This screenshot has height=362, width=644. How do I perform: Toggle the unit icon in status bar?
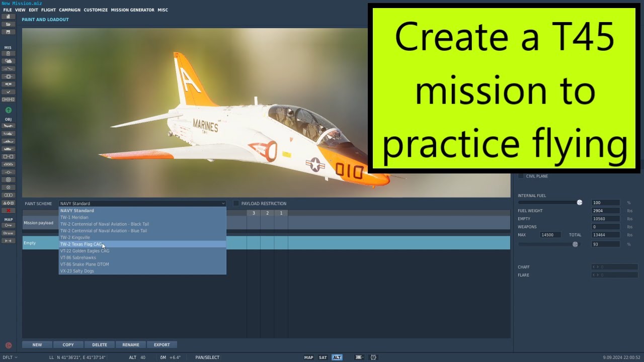pos(359,357)
